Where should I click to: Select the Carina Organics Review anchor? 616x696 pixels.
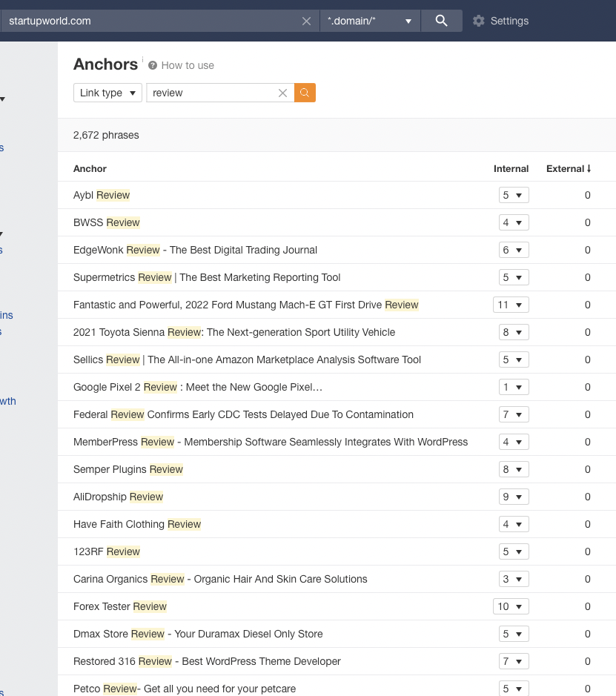tap(220, 580)
